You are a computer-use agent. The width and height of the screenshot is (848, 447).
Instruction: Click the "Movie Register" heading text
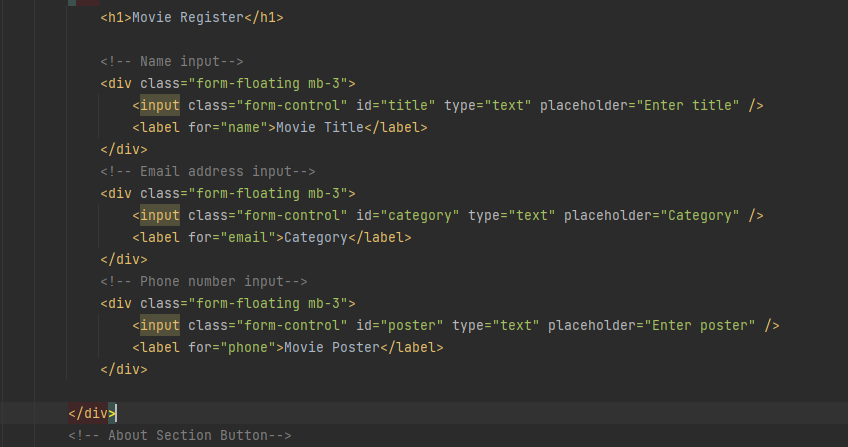pos(188,17)
